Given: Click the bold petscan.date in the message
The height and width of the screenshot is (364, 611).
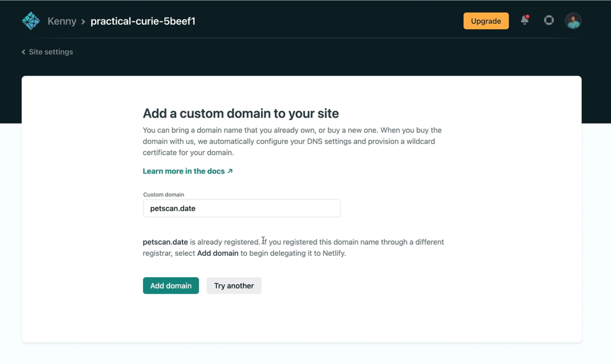Looking at the screenshot, I should 165,242.
